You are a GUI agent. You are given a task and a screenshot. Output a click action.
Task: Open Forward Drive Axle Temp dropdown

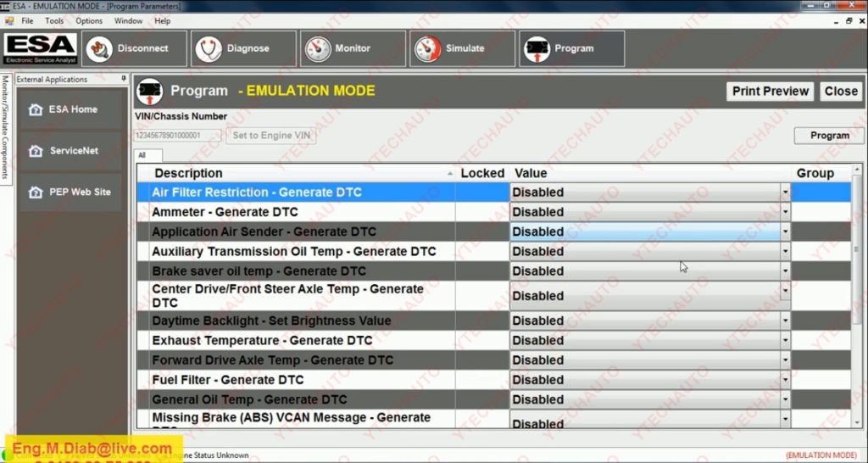click(x=785, y=360)
